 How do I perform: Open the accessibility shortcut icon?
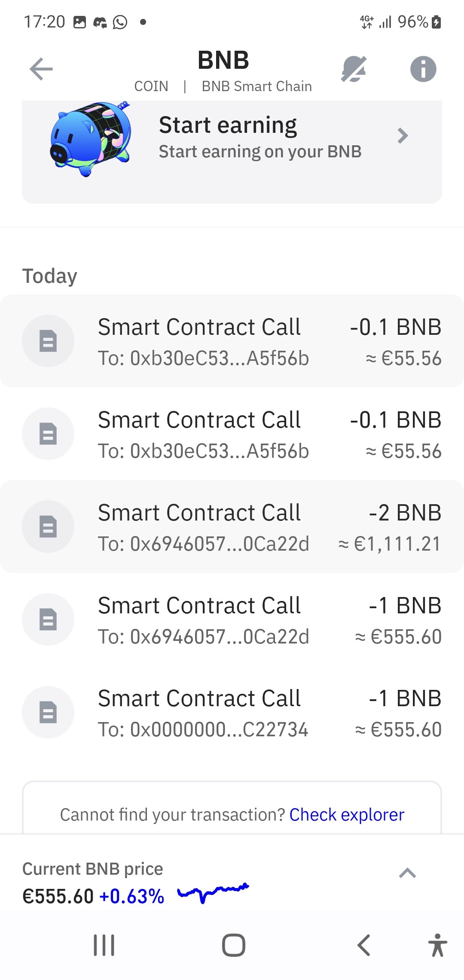[x=437, y=945]
